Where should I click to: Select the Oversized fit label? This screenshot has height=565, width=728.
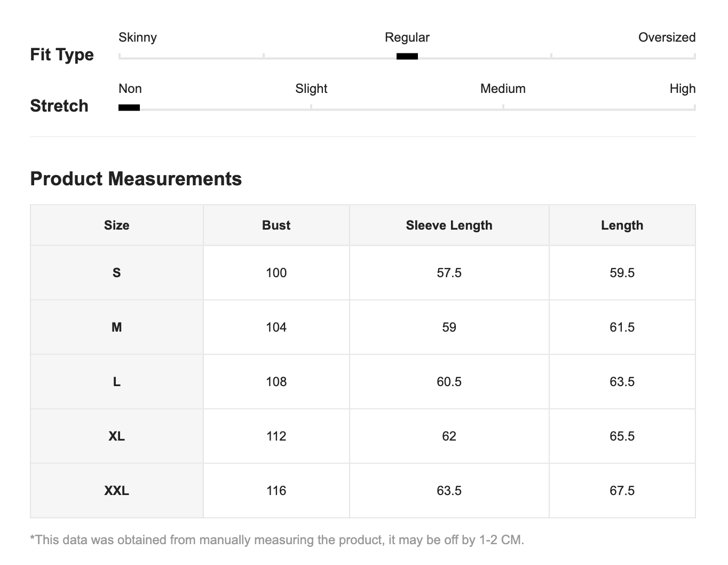[667, 37]
